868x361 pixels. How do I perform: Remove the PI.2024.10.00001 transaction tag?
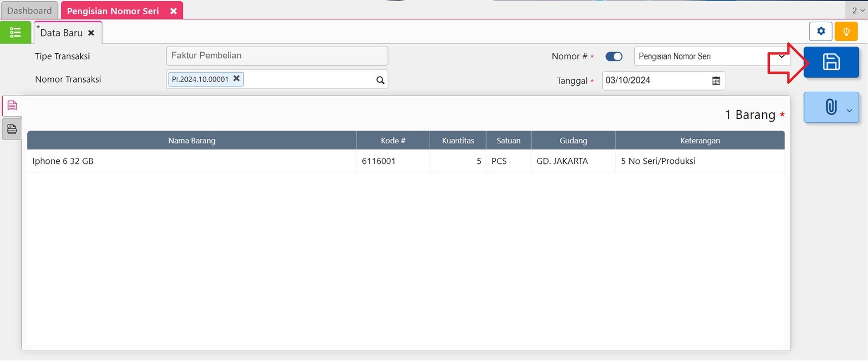pos(237,79)
